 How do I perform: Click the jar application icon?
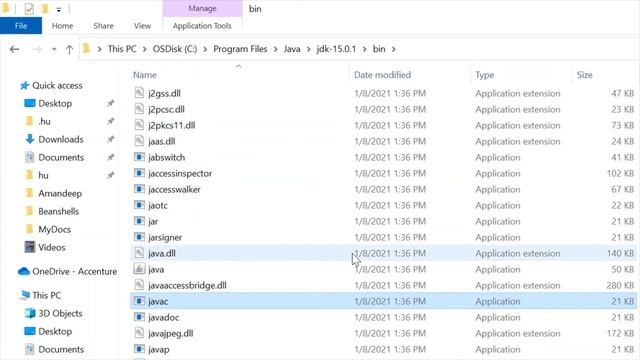tap(139, 221)
